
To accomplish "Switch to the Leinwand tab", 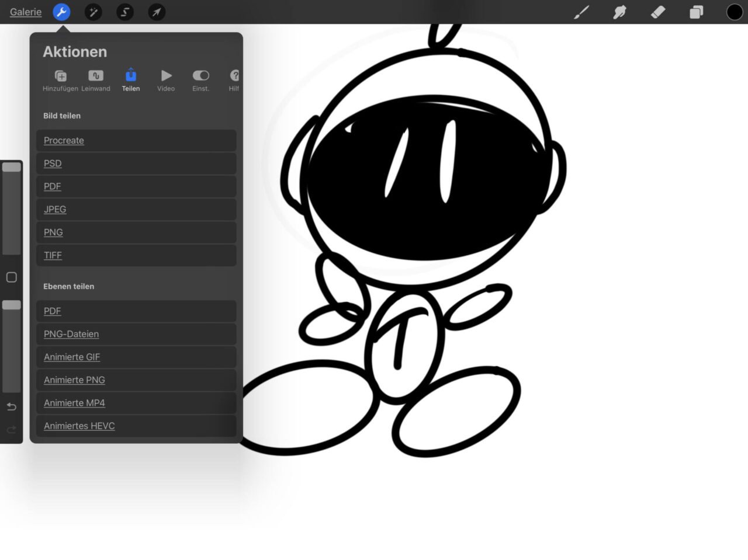I will click(x=96, y=80).
